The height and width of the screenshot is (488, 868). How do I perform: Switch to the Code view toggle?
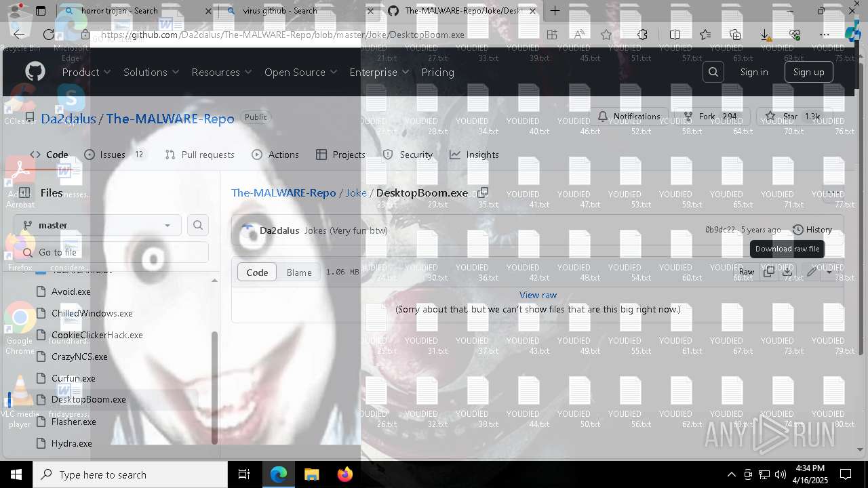pos(257,272)
